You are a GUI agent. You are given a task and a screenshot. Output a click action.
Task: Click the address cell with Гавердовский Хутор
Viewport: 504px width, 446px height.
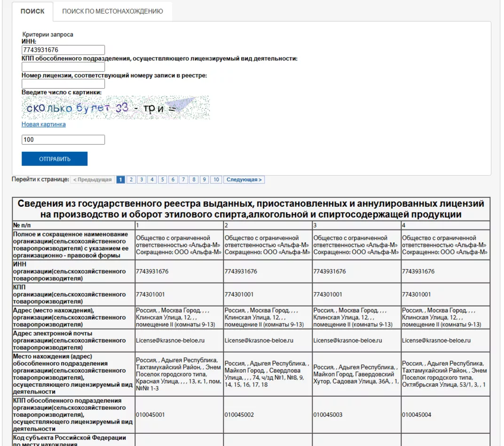pos(356,374)
